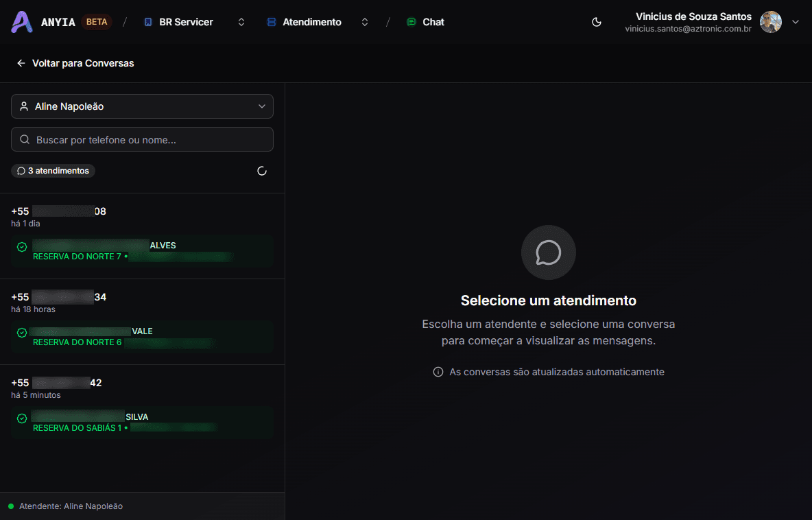This screenshot has width=812, height=520.
Task: Select the RESERVA DO NORTE 7 card
Action: (x=142, y=250)
